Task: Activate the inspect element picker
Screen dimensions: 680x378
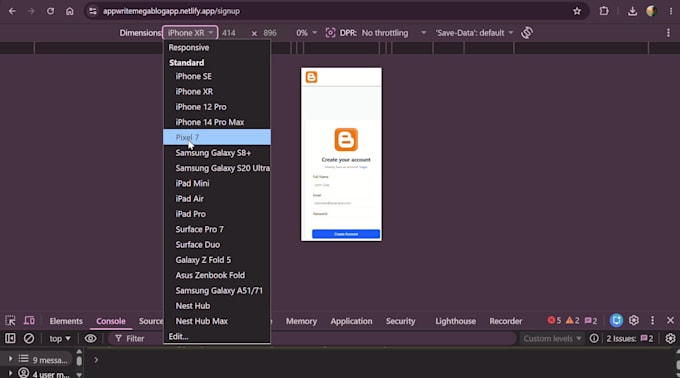Action: [x=10, y=321]
